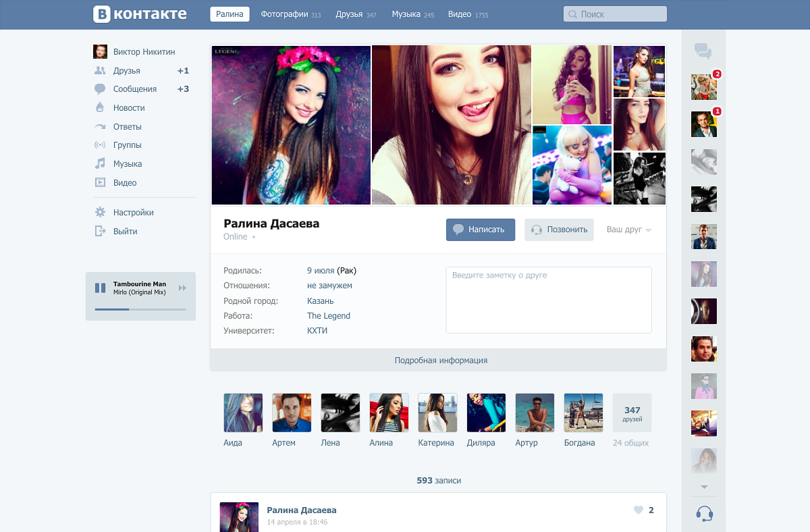Click the Выйти logout icon

point(100,231)
